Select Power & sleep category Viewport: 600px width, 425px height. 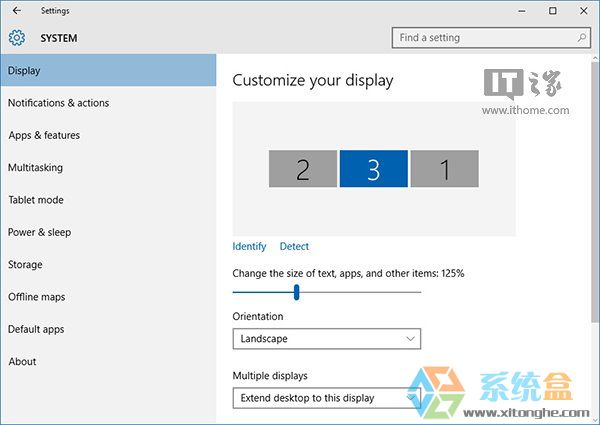point(39,232)
